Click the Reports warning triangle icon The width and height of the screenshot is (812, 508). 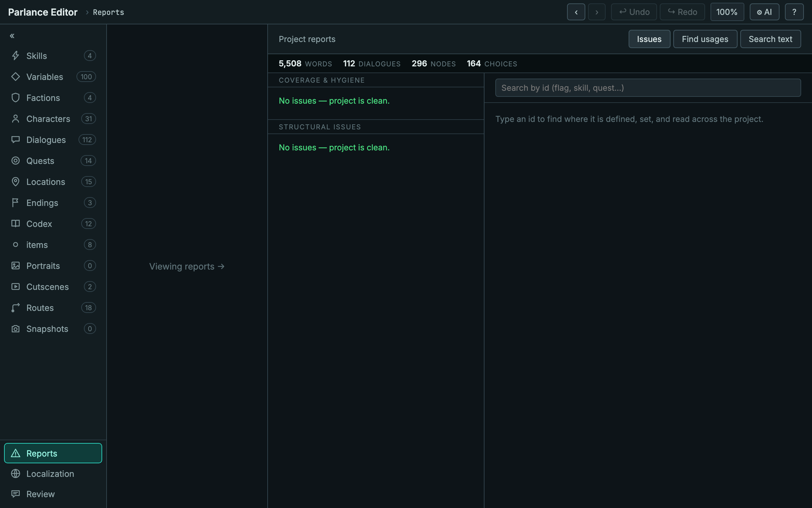(16, 453)
